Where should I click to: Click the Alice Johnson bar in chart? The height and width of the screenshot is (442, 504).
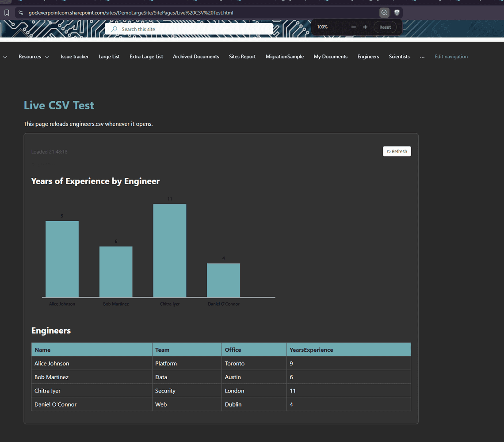pyautogui.click(x=62, y=259)
